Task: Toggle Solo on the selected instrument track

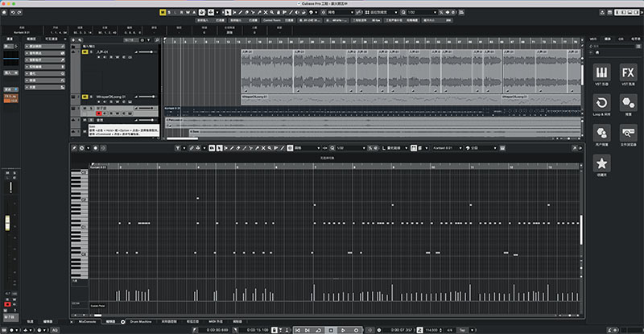Action: [x=91, y=109]
